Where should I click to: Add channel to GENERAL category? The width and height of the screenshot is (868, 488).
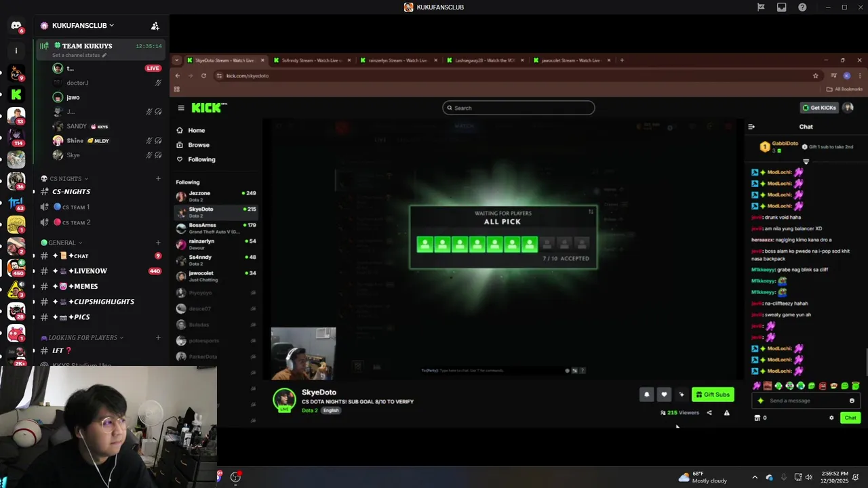[158, 243]
